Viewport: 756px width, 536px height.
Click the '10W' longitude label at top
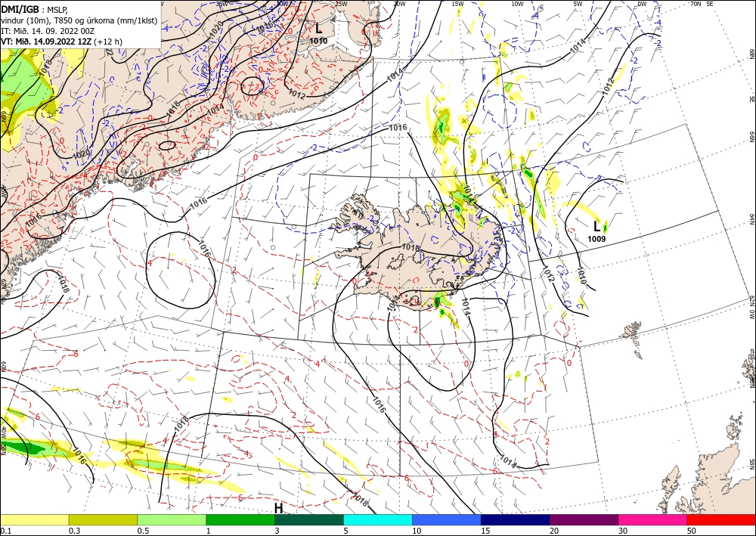click(x=517, y=4)
